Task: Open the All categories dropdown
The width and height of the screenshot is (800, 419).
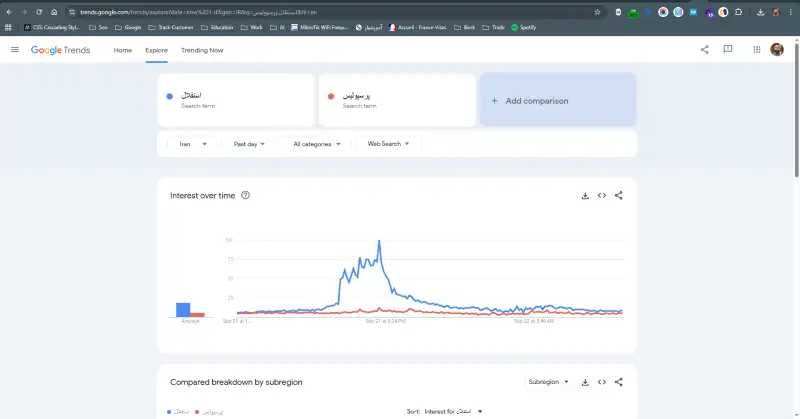Action: coord(317,144)
